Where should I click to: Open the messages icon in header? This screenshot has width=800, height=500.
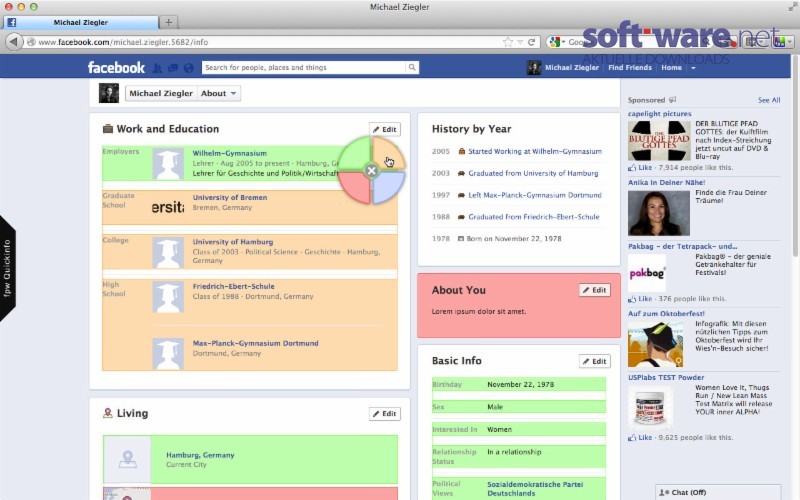click(x=173, y=67)
